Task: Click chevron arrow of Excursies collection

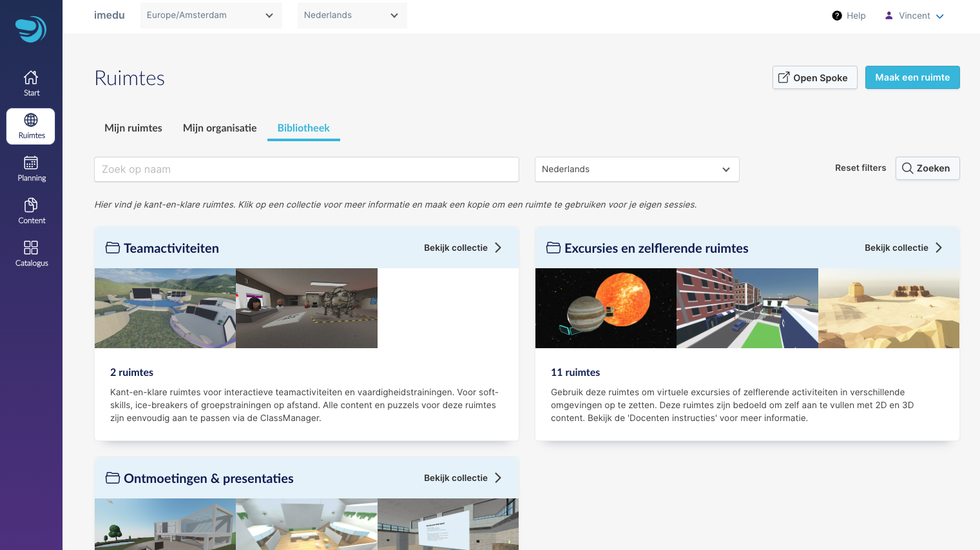Action: (x=939, y=248)
